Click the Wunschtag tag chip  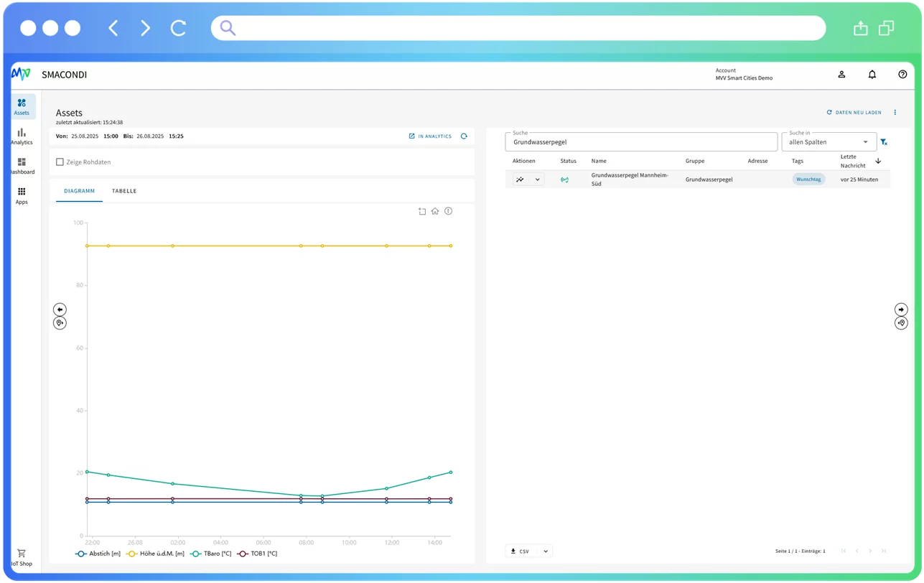(808, 179)
